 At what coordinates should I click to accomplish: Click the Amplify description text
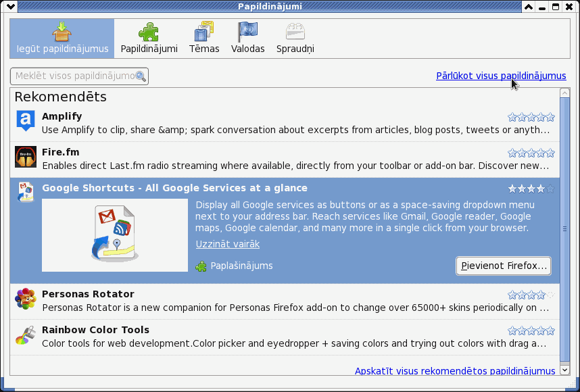pos(295,130)
